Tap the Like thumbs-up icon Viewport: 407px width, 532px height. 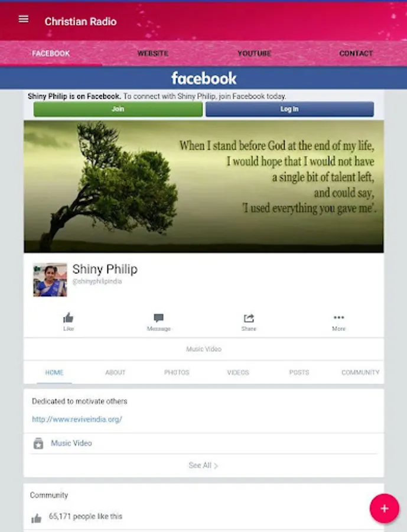click(x=68, y=318)
